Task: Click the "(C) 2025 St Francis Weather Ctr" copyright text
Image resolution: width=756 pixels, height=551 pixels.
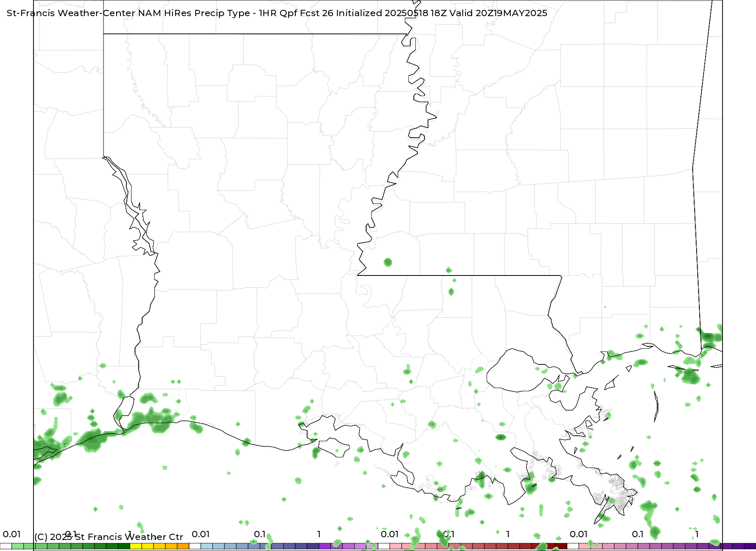Action: [x=109, y=537]
